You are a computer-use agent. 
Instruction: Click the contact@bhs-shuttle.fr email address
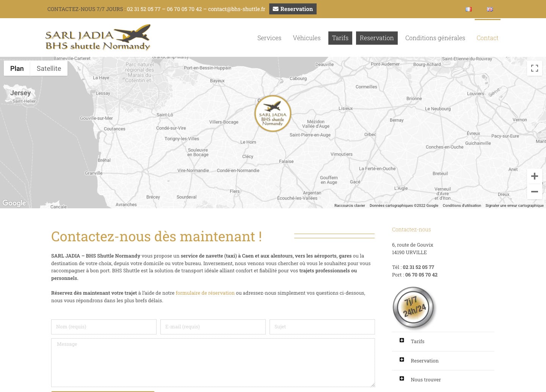pos(237,9)
